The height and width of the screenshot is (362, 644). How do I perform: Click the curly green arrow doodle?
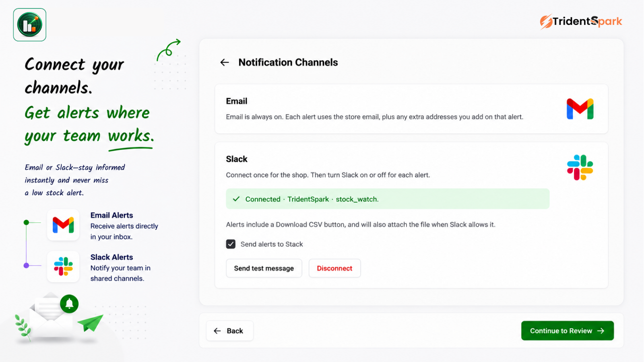point(169,49)
